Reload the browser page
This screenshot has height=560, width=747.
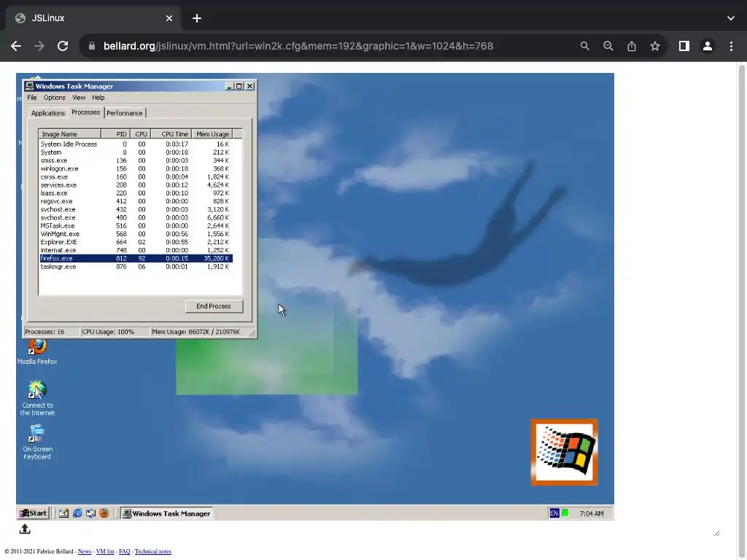tap(63, 46)
